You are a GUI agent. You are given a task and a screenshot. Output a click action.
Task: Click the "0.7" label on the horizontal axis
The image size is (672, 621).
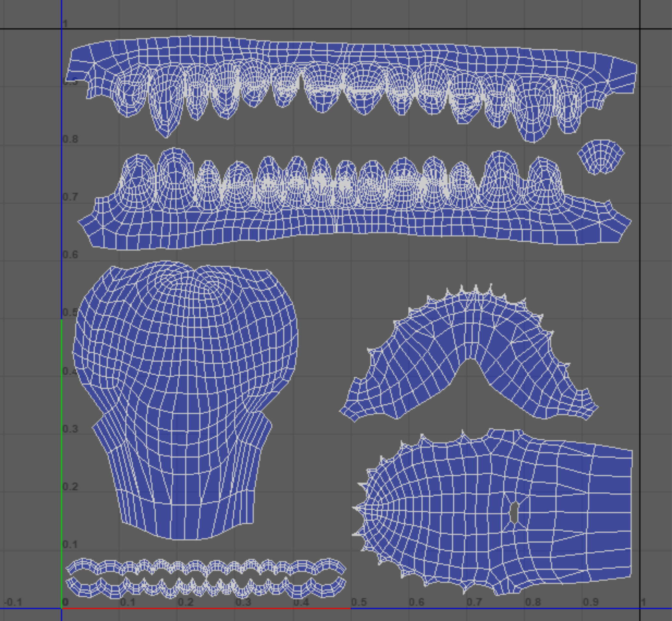point(474,602)
